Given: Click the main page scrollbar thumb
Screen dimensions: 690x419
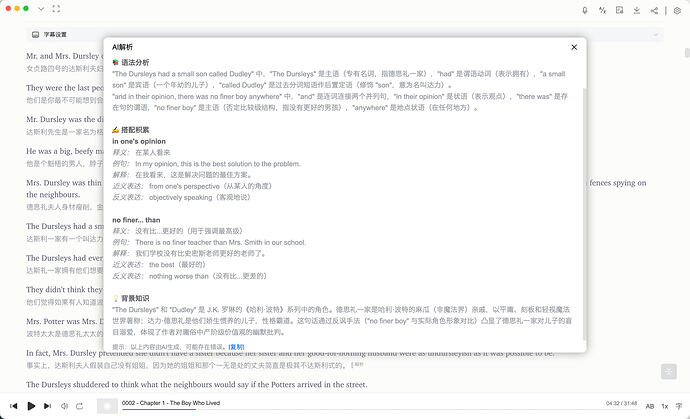Looking at the screenshot, I should pos(687,53).
